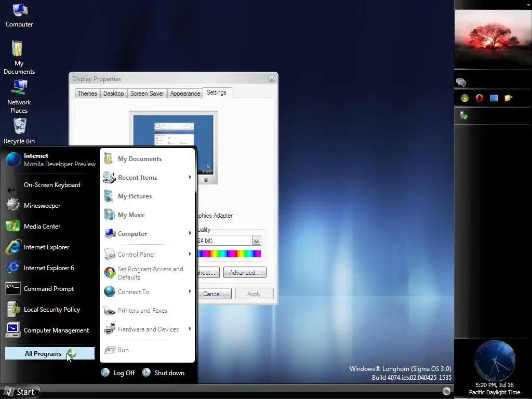Click the blue desktop sidebar icon
This screenshot has width=532, height=399.
pyautogui.click(x=494, y=98)
